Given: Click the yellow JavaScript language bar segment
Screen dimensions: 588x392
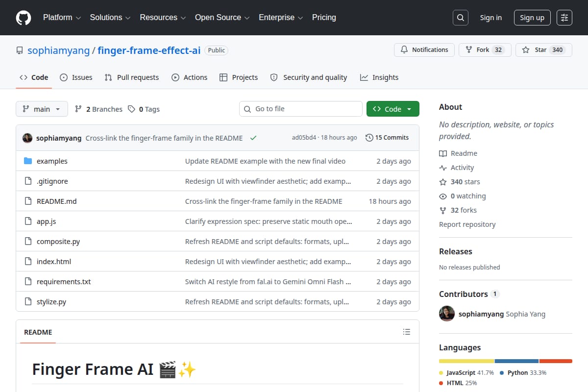Looking at the screenshot, I should pos(466,361).
